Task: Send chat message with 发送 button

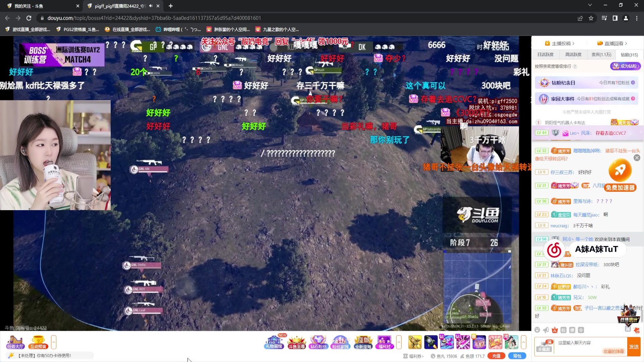Action: pos(634,347)
